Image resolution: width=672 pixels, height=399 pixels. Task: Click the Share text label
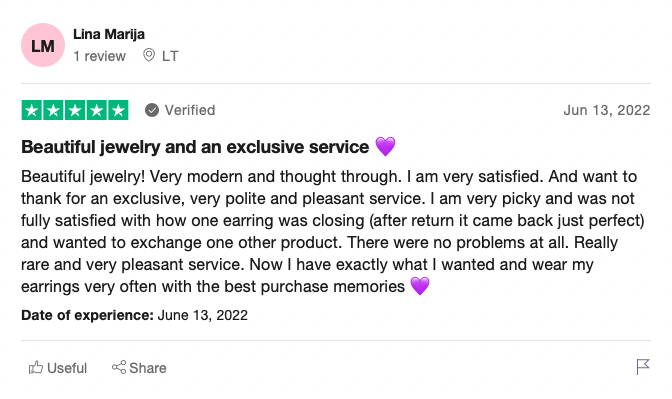[148, 368]
